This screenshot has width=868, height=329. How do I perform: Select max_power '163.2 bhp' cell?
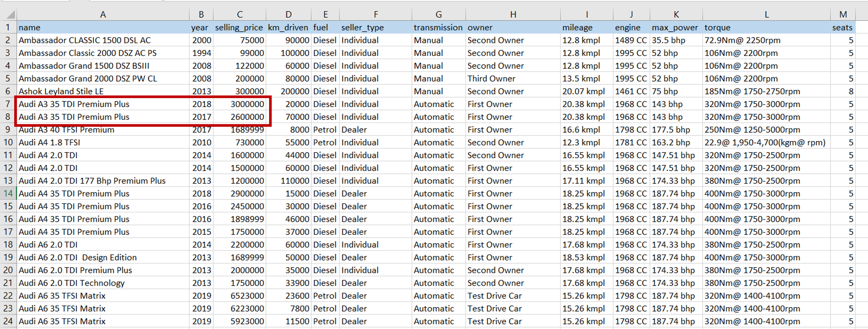tap(676, 143)
